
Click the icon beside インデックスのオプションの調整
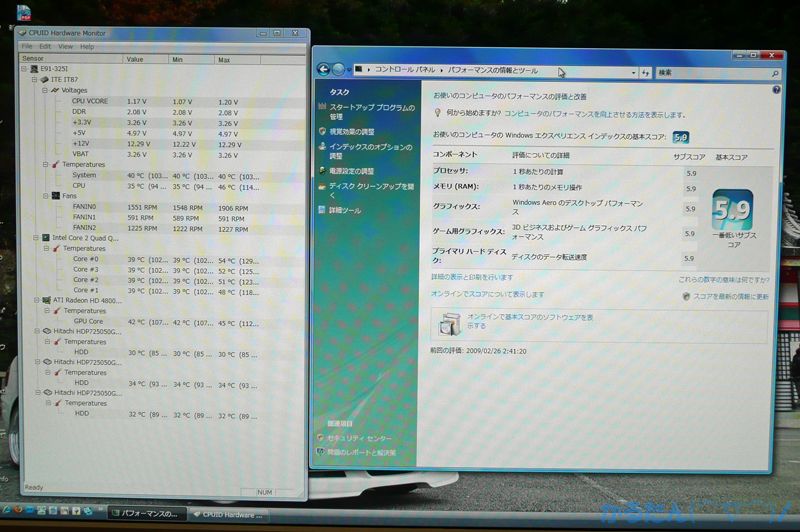click(x=322, y=146)
